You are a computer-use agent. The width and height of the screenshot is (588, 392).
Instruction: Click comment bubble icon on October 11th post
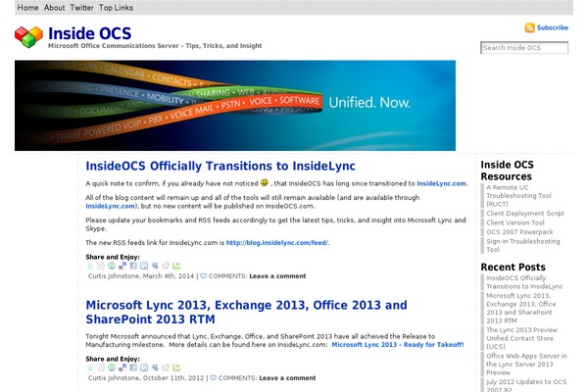[x=213, y=378]
